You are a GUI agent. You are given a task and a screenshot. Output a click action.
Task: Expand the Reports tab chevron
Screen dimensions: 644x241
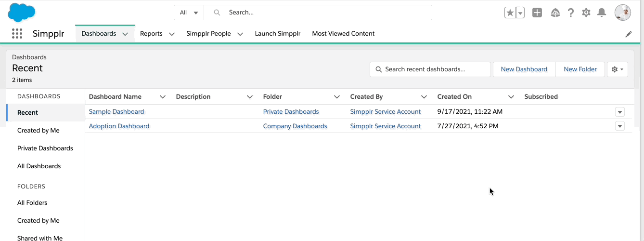click(171, 34)
